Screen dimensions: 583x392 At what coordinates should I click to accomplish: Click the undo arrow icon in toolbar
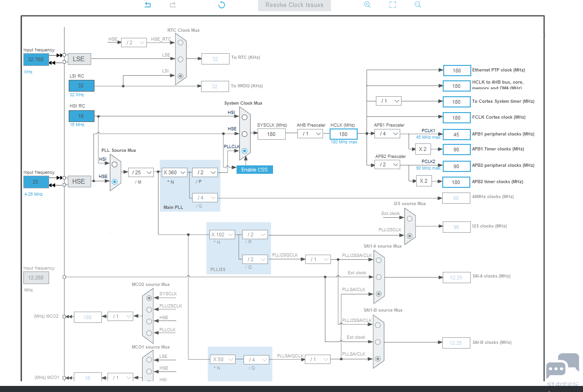(148, 5)
